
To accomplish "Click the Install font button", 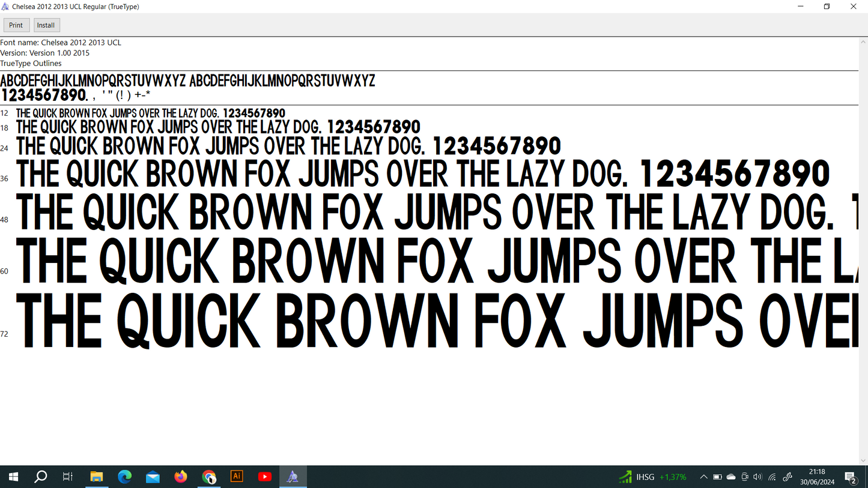I will point(46,25).
